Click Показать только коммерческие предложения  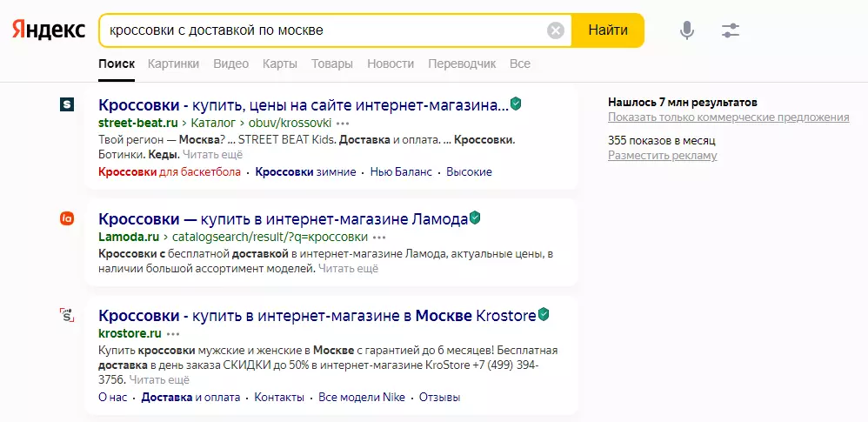[729, 117]
